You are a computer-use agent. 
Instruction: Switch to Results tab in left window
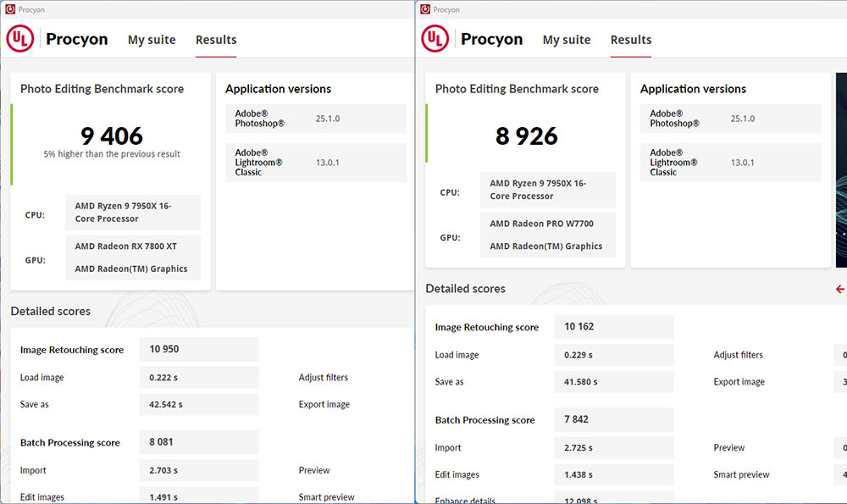click(216, 40)
